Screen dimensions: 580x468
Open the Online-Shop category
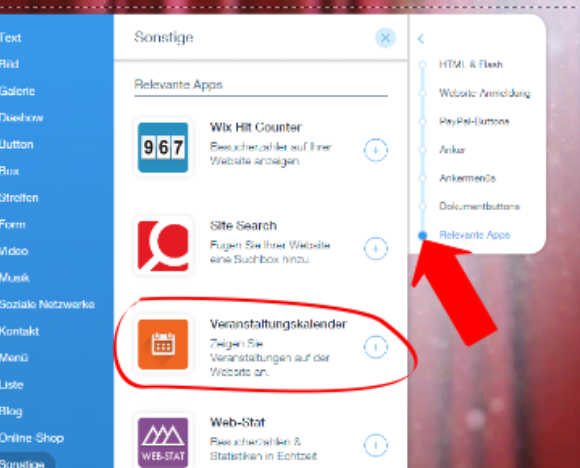coord(31,438)
